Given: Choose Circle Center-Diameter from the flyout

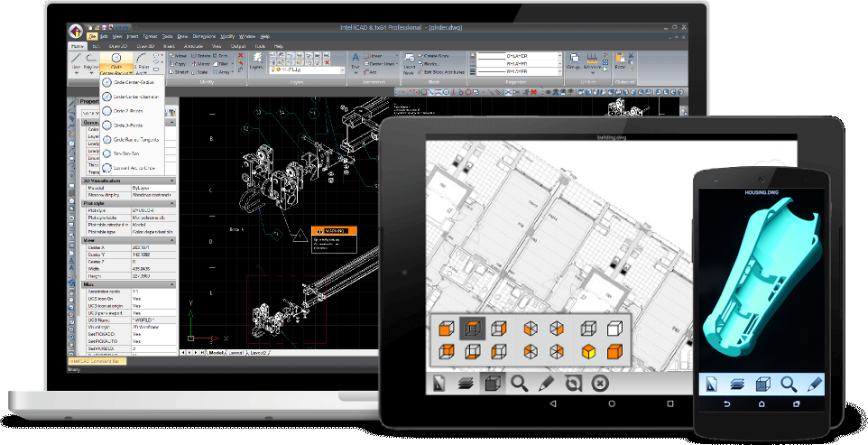Looking at the screenshot, I should click(133, 97).
